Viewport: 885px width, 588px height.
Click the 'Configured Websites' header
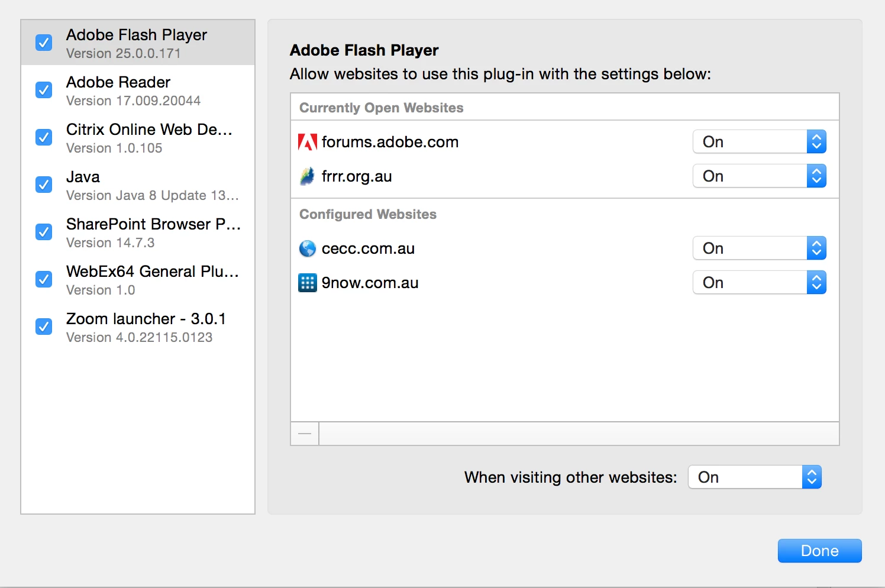pyautogui.click(x=368, y=214)
